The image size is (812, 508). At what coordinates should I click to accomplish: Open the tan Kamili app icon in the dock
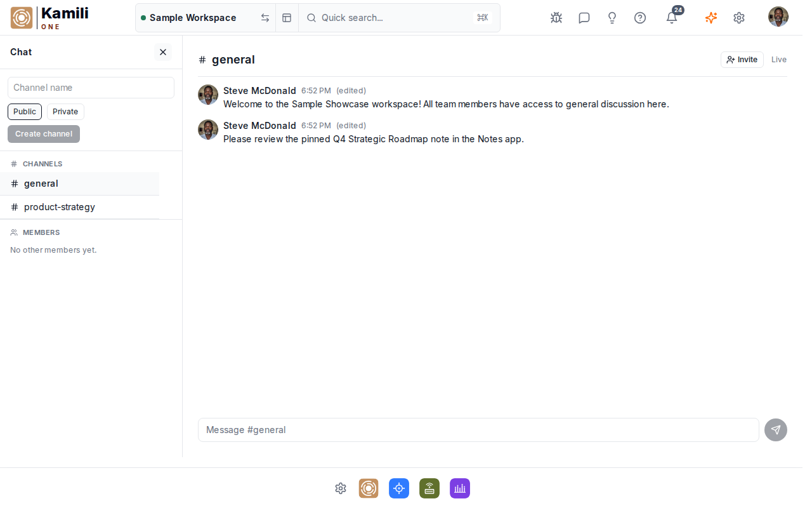tap(369, 488)
